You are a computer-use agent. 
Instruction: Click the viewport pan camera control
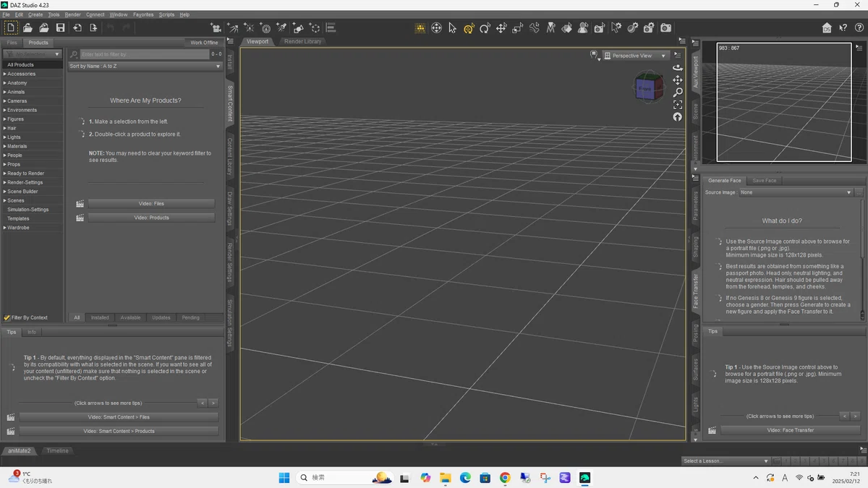pos(677,80)
